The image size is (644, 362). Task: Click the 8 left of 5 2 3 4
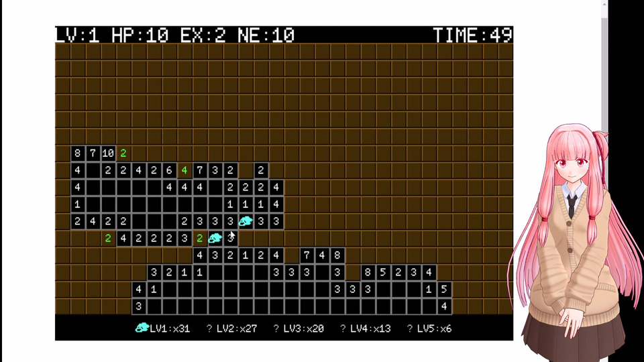pyautogui.click(x=368, y=272)
